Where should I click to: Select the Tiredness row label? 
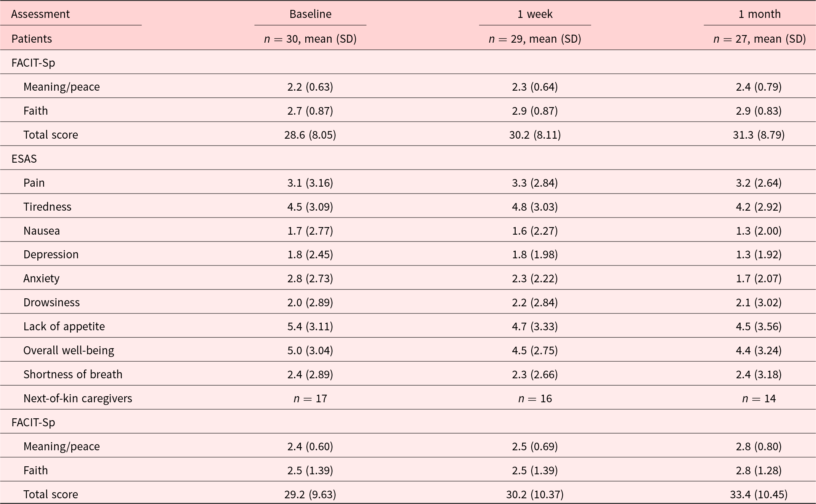(x=47, y=207)
